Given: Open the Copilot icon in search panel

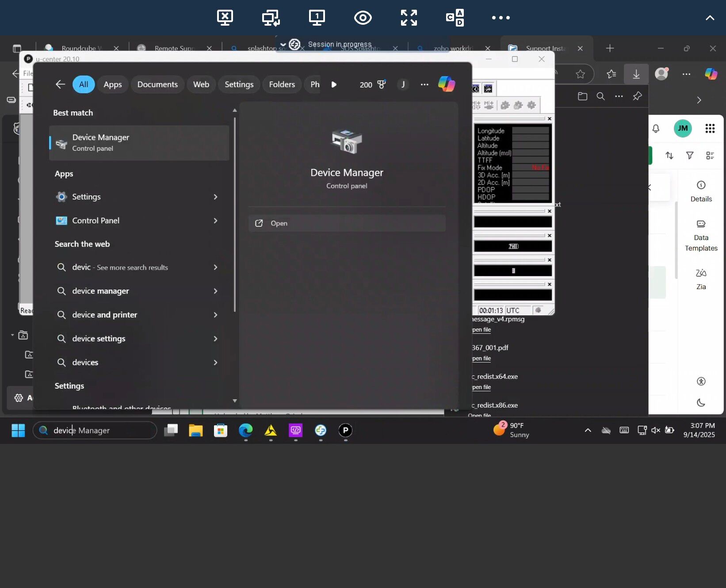Looking at the screenshot, I should [447, 84].
